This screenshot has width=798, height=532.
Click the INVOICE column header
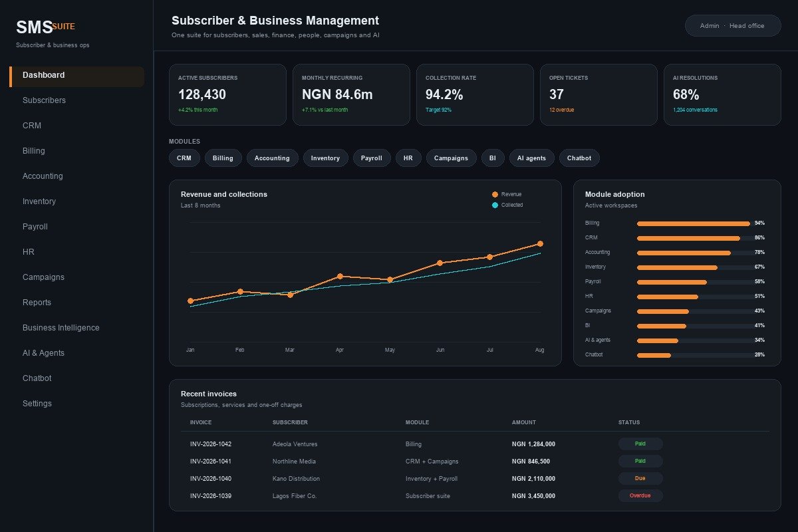(201, 422)
